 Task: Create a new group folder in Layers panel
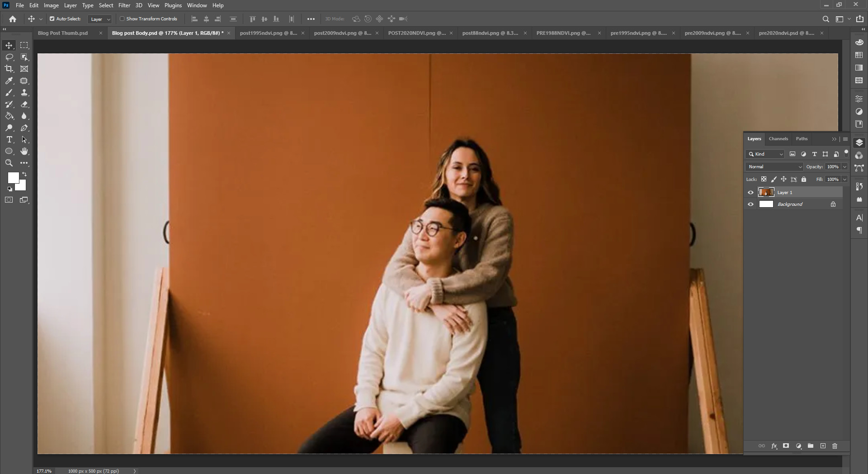(811, 446)
